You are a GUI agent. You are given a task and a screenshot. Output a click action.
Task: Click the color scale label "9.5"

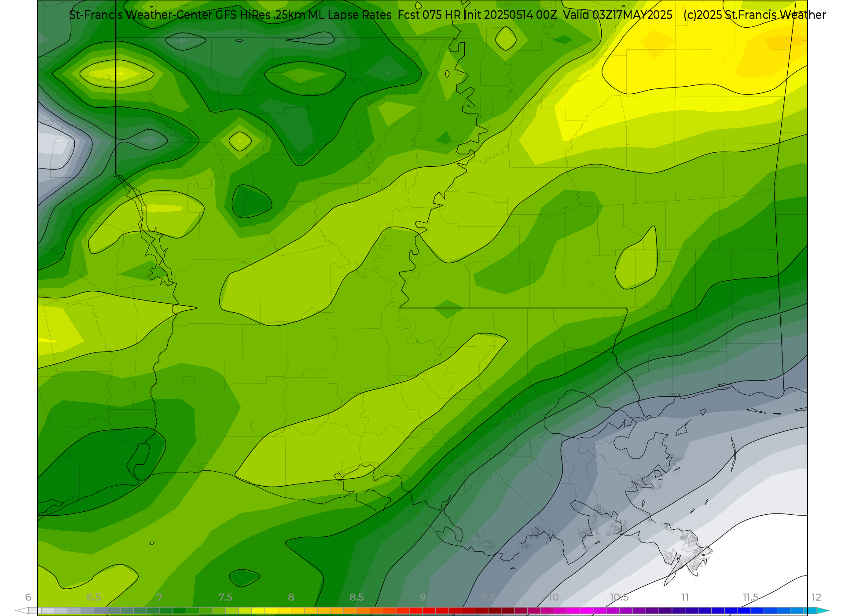point(488,597)
